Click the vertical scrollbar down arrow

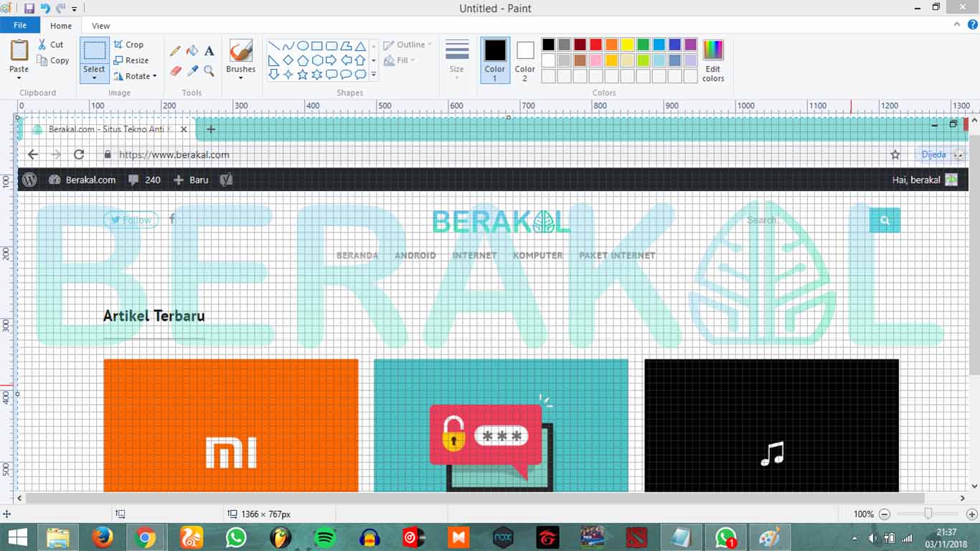[x=974, y=486]
